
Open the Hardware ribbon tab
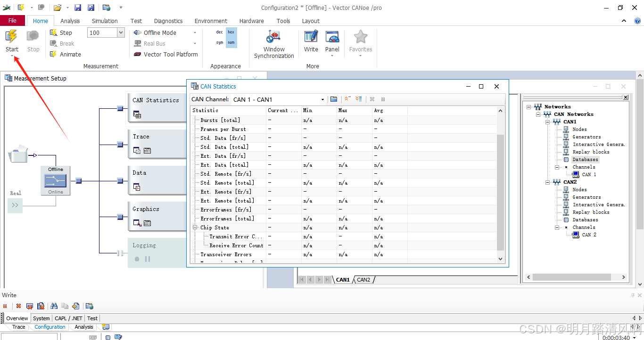pos(252,21)
